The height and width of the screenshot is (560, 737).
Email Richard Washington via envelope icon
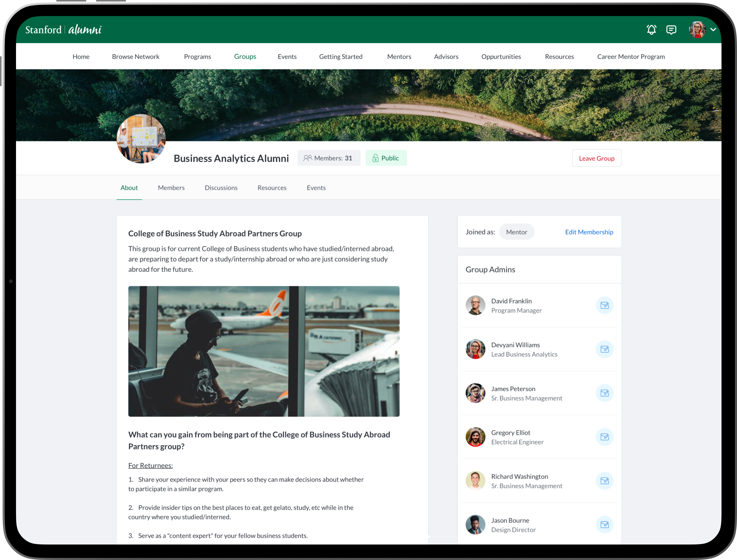[604, 481]
